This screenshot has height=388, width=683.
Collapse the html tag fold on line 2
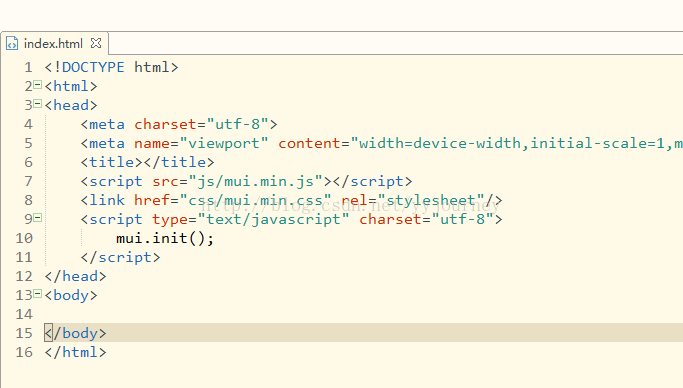(x=37, y=85)
